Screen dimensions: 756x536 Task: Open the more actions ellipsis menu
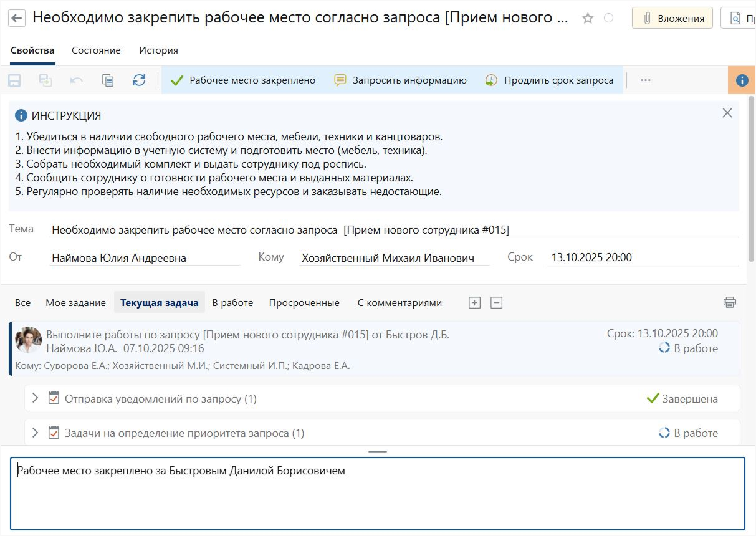(x=646, y=80)
